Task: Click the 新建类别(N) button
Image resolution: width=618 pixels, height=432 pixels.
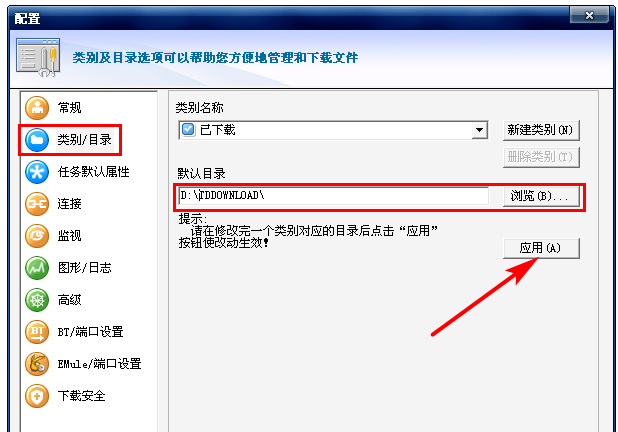Action: point(541,130)
